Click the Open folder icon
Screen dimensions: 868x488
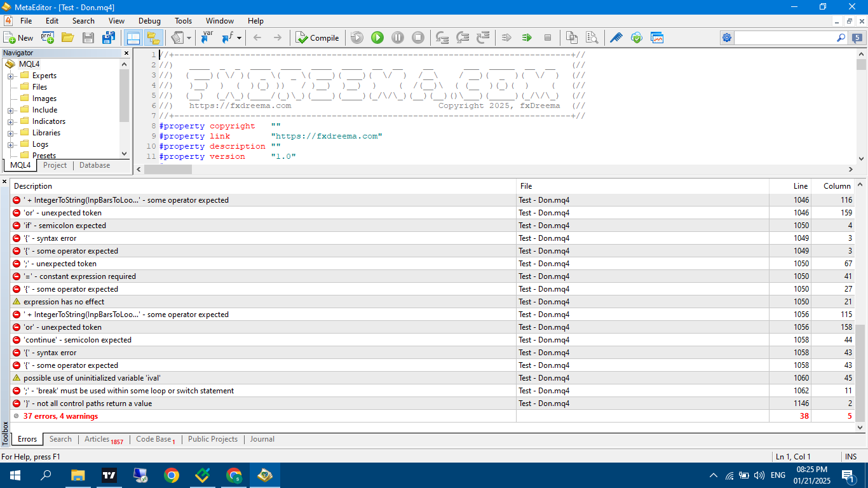(x=68, y=38)
